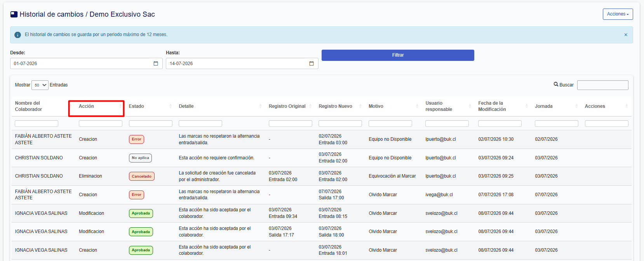644x261 pixels.
Task: Click the Registro Nuevo filter box
Action: coord(340,123)
